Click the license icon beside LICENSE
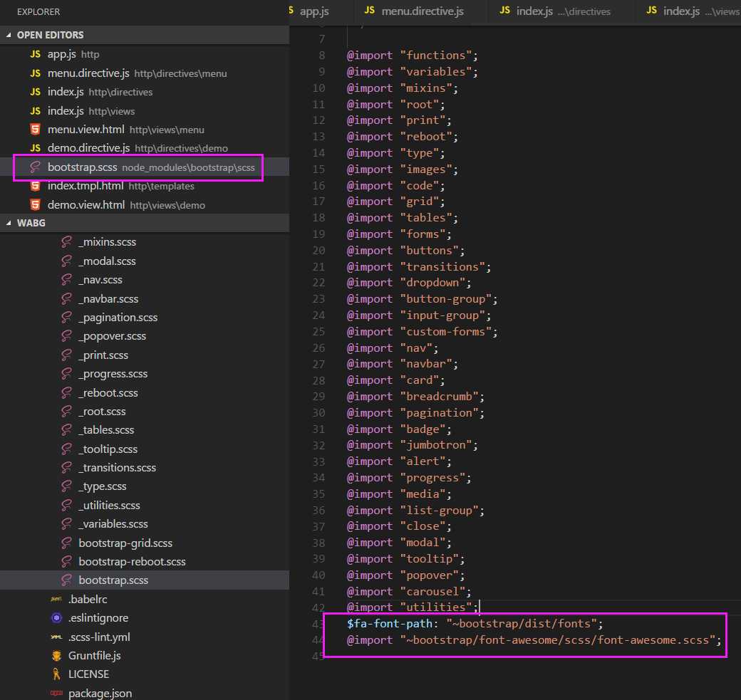Screen dimensions: 741x700 pyautogui.click(x=56, y=674)
